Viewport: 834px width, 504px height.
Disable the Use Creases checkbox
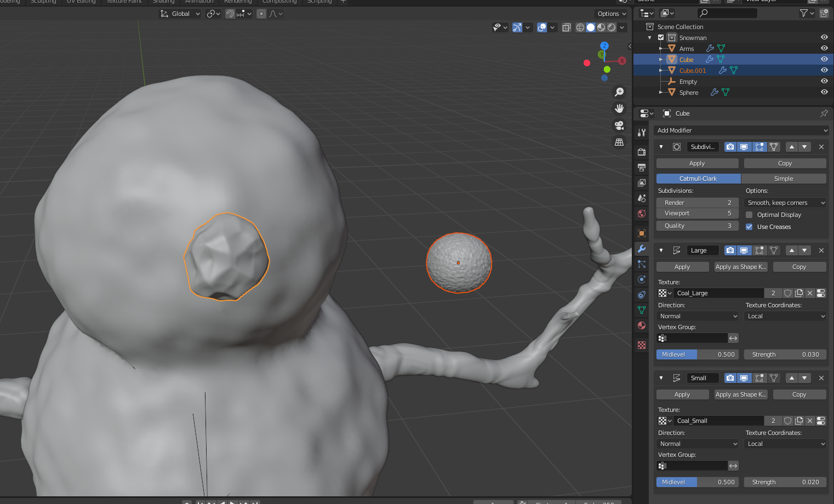(x=749, y=227)
